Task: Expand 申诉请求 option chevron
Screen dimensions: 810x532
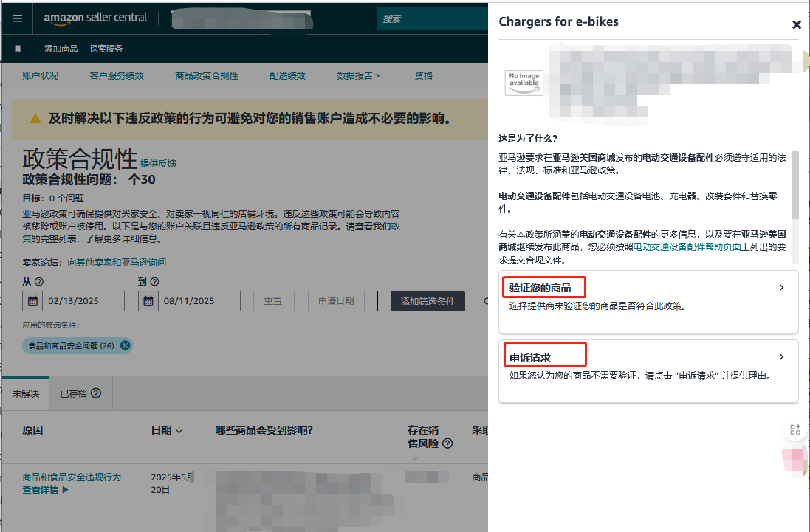Action: (781, 356)
